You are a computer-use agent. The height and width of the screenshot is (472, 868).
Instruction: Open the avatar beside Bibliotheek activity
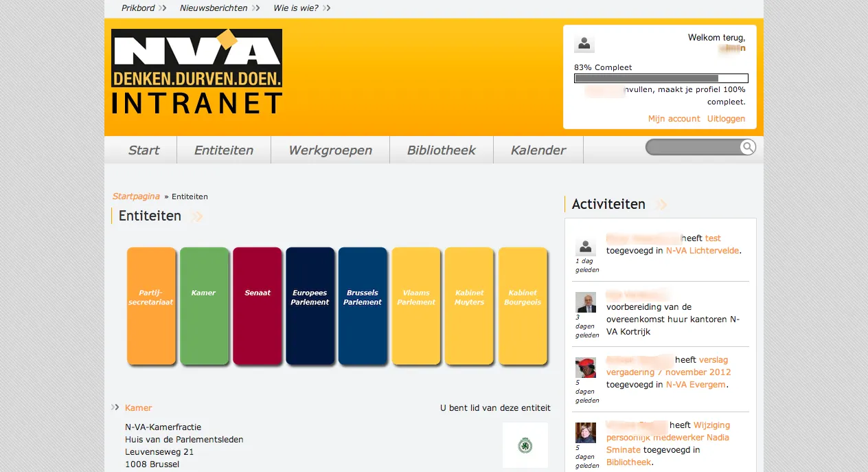585,433
